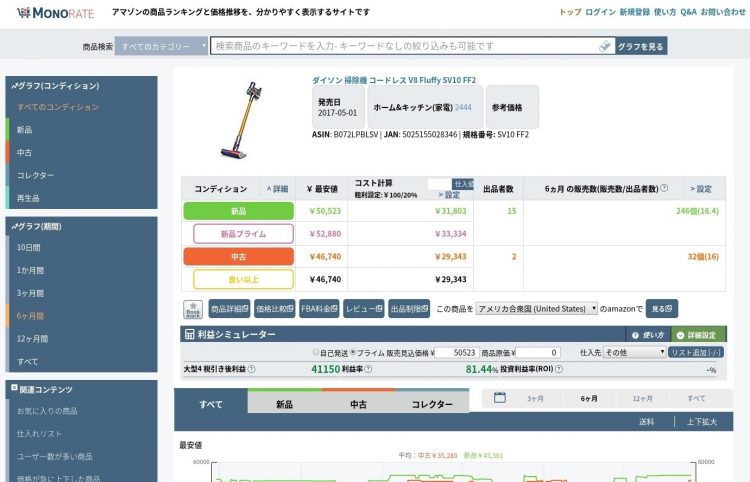Click the green 新品 condition button
This screenshot has width=750, height=482.
(239, 211)
